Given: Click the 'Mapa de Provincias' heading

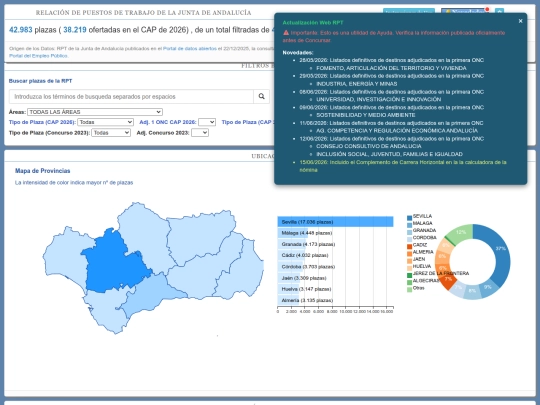Looking at the screenshot, I should [43, 171].
